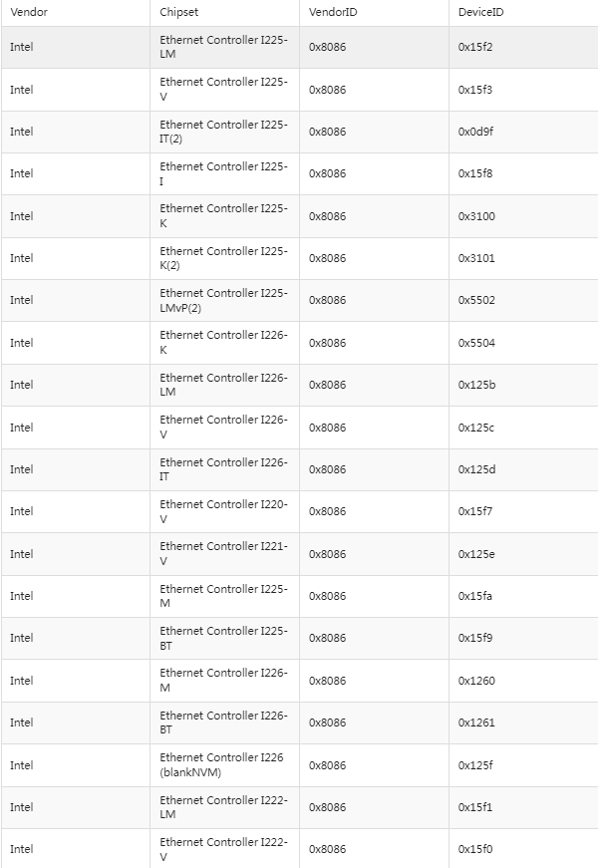The height and width of the screenshot is (868, 598).
Task: Click the Ethernet Controller I220-V cell
Action: click(x=223, y=511)
